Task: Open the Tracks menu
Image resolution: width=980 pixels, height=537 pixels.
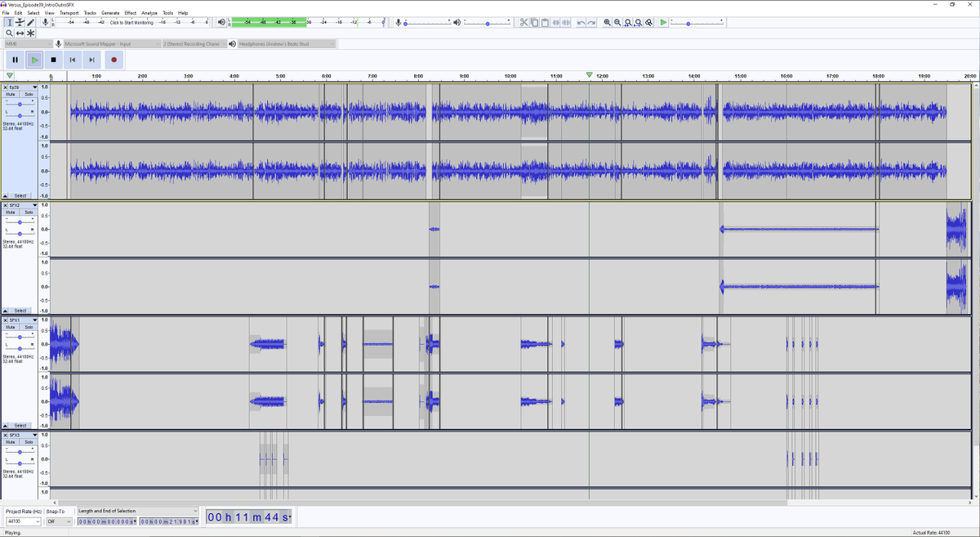Action: coord(90,13)
